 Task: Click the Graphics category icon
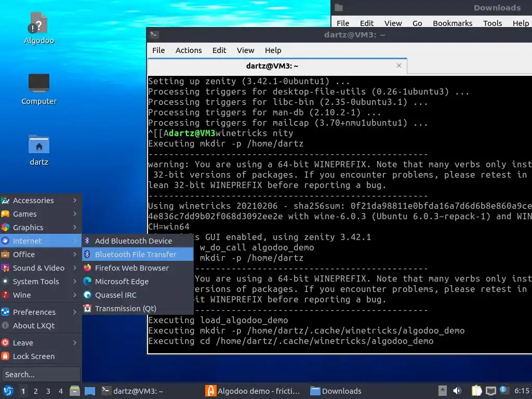pyautogui.click(x=5, y=228)
